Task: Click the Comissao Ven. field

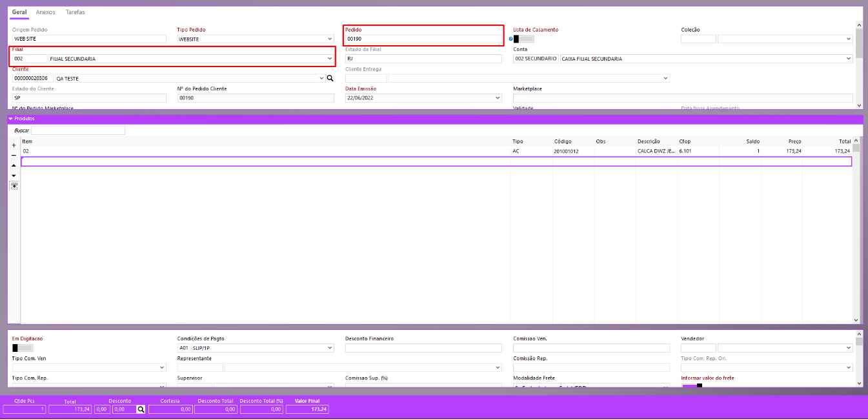Action: click(x=592, y=348)
